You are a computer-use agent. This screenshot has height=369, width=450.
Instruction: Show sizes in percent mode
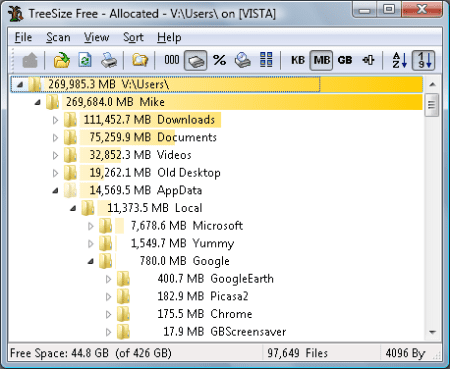219,60
